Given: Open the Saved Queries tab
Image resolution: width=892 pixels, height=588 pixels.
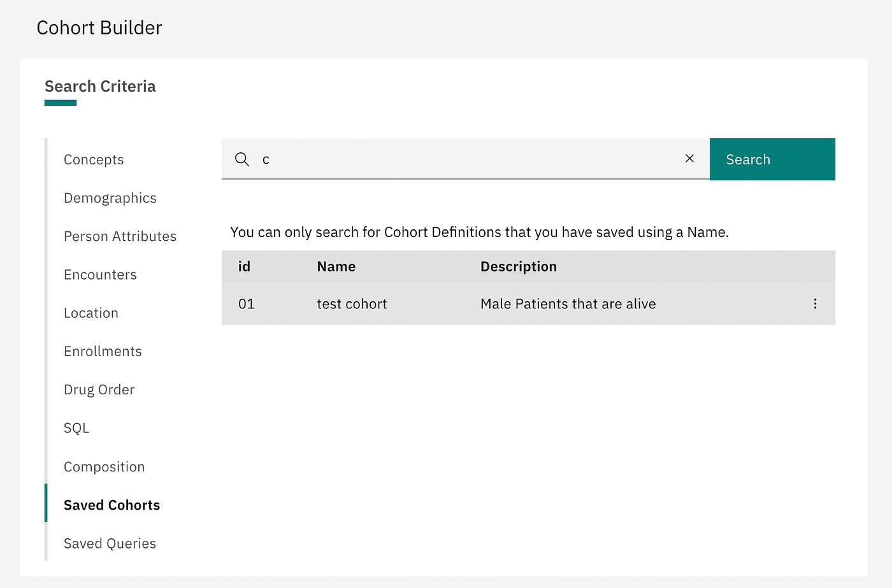Looking at the screenshot, I should (110, 543).
